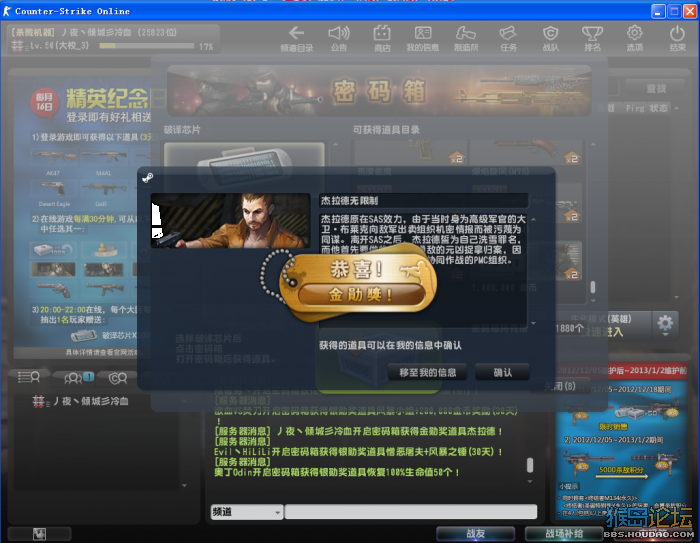
Task: Click the obtainable items list scrollbar handle
Action: [x=593, y=287]
